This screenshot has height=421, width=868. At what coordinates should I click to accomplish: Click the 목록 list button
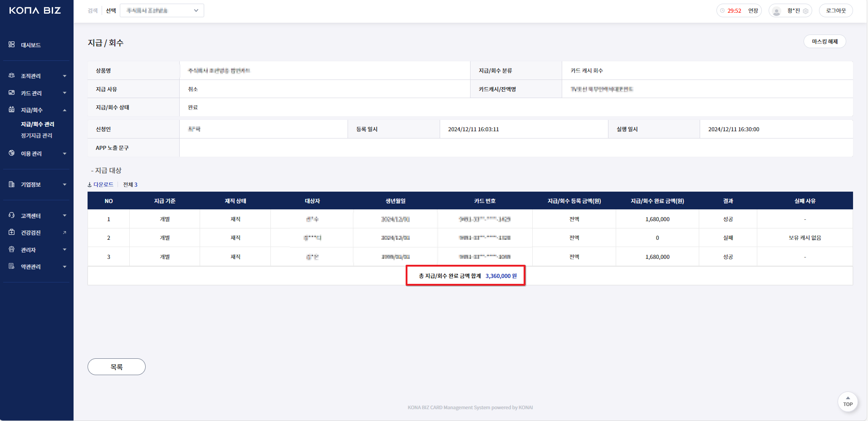pos(117,367)
